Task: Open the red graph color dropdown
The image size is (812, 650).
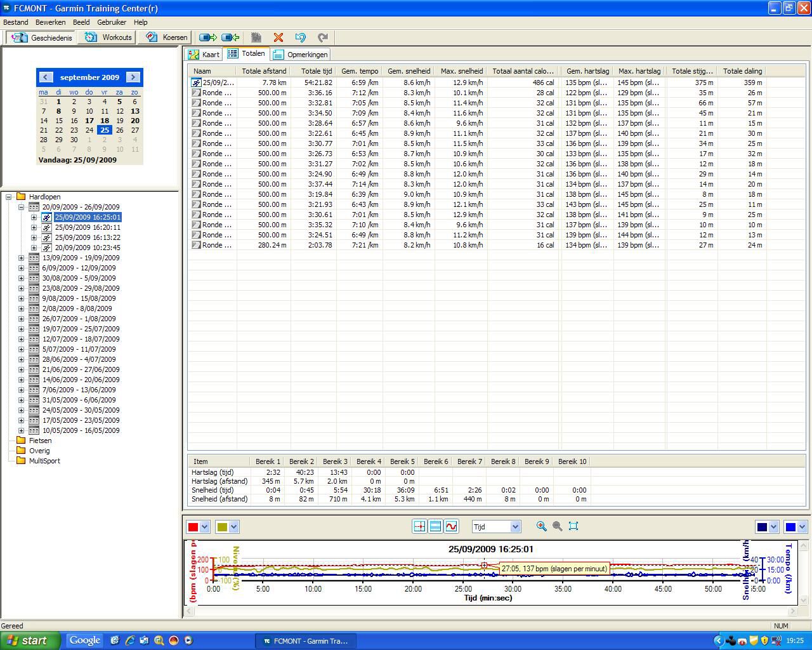Action: (x=205, y=527)
